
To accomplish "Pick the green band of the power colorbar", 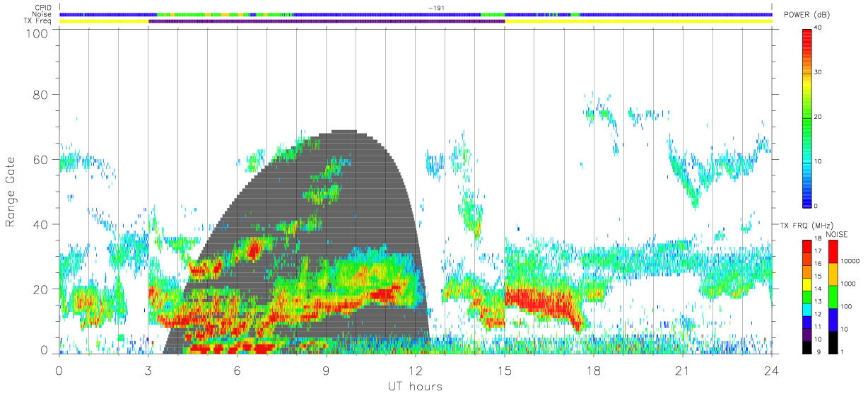I will coord(807,124).
